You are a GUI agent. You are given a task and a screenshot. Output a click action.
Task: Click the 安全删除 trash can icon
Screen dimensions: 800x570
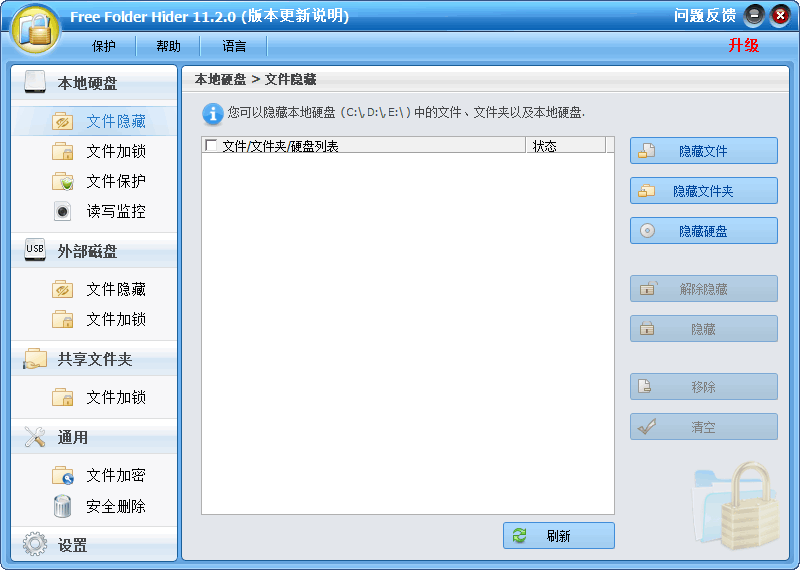click(62, 506)
